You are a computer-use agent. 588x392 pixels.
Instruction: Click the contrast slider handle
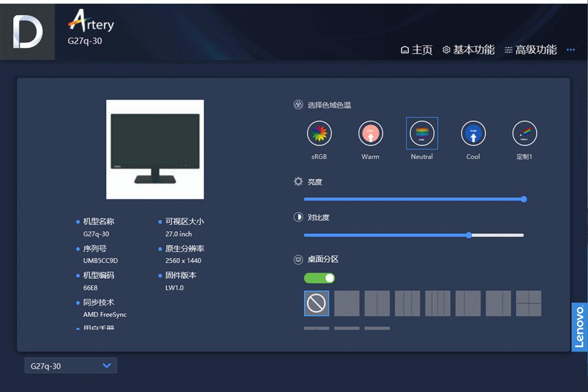tap(469, 235)
